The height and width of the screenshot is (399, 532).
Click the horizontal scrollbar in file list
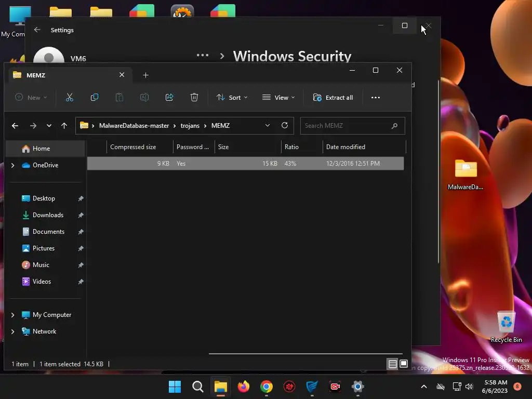(x=305, y=353)
